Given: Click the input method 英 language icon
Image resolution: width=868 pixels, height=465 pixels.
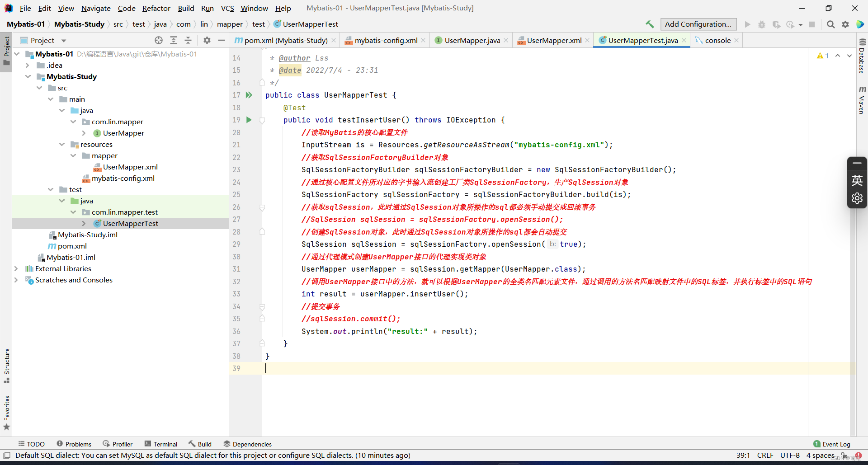Looking at the screenshot, I should coord(857,180).
